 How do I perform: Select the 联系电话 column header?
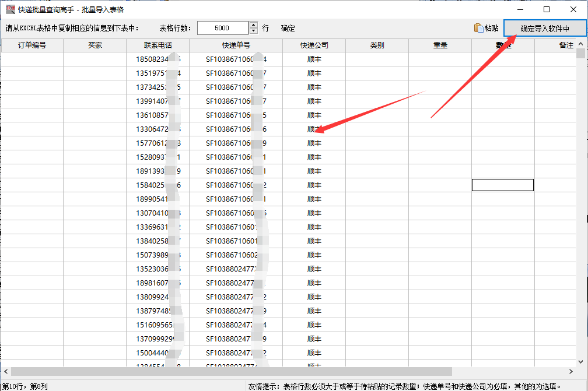159,44
